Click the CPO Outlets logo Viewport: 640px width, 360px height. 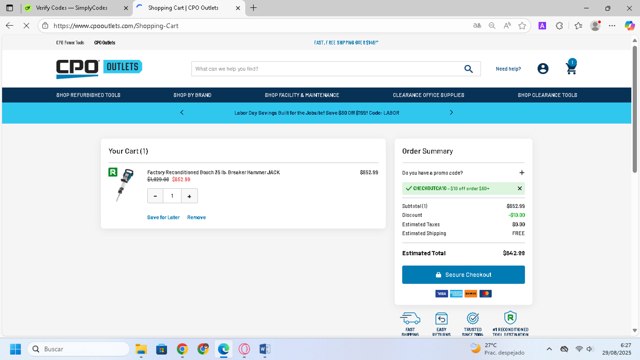(99, 69)
